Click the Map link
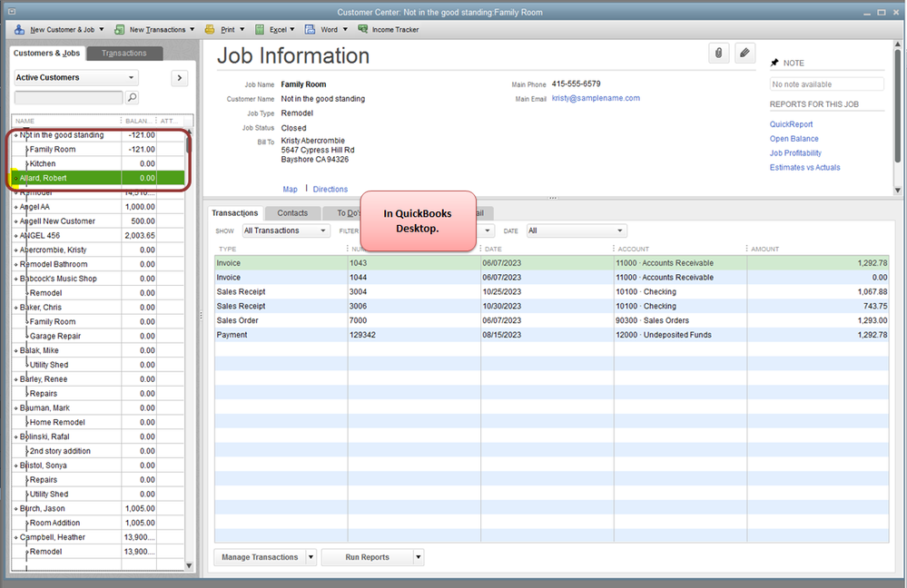 point(290,189)
